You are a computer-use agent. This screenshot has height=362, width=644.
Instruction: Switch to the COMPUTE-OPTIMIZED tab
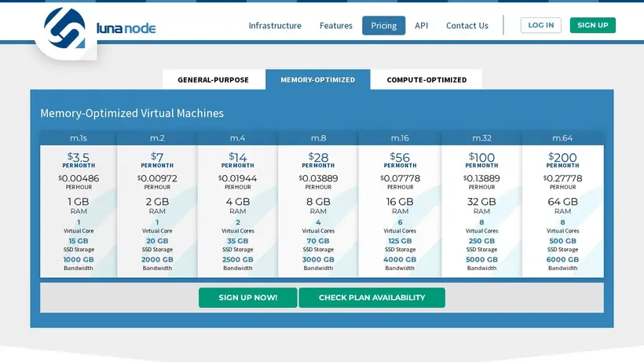426,79
